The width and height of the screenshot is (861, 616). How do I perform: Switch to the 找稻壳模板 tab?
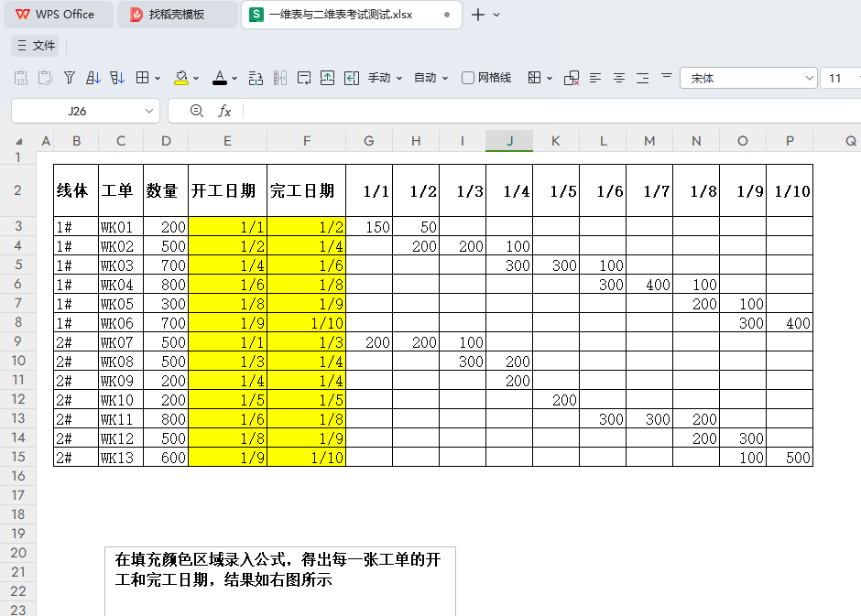point(178,15)
